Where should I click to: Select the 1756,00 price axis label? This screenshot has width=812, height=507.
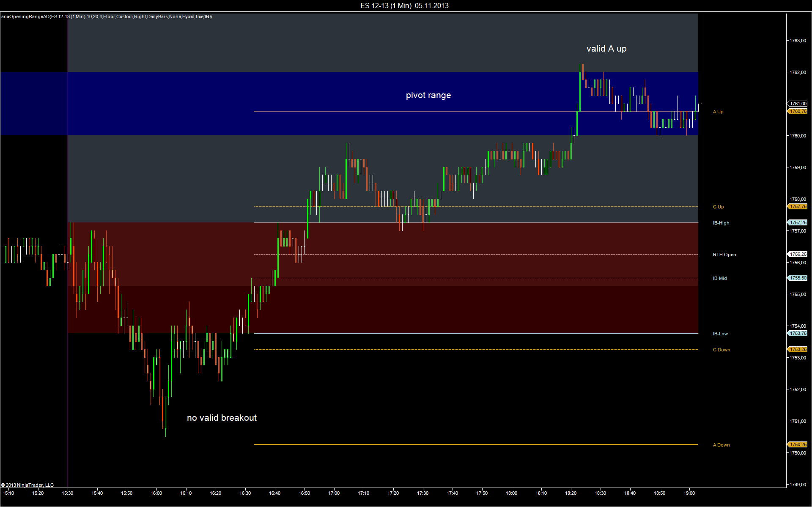(x=798, y=263)
